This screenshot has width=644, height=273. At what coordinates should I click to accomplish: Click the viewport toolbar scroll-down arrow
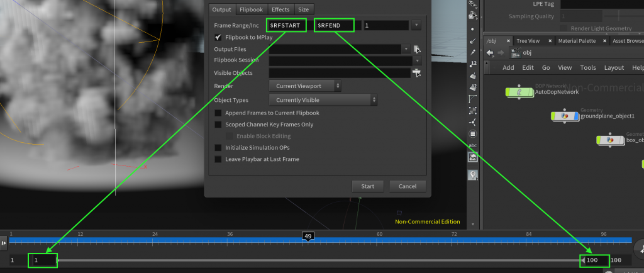473,225
